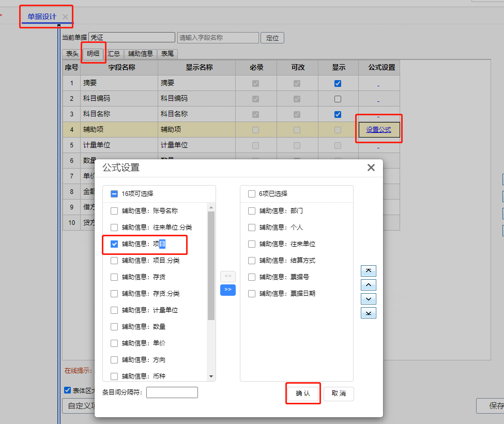Move the selected entry up one position
504x424 pixels.
[x=369, y=284]
